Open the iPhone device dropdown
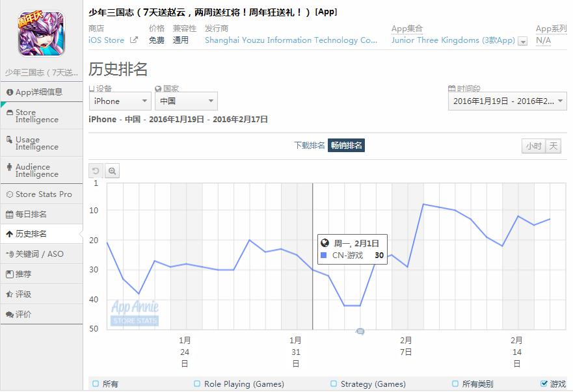The width and height of the screenshot is (573, 392). click(x=120, y=101)
